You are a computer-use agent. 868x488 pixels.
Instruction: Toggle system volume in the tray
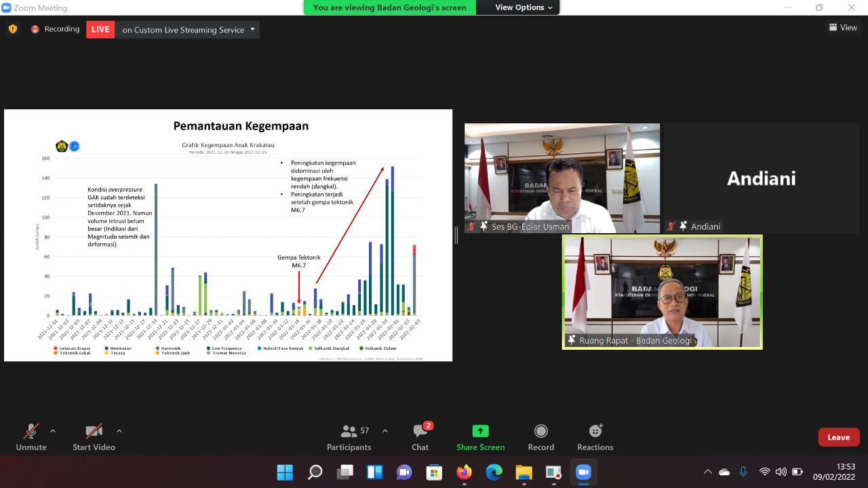pyautogui.click(x=781, y=472)
